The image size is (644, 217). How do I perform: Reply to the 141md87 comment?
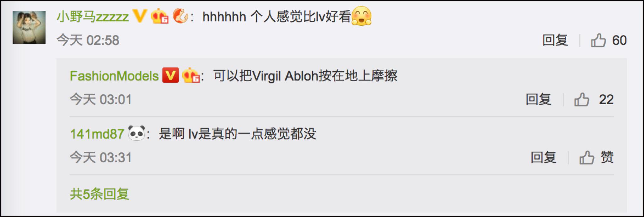pos(543,157)
